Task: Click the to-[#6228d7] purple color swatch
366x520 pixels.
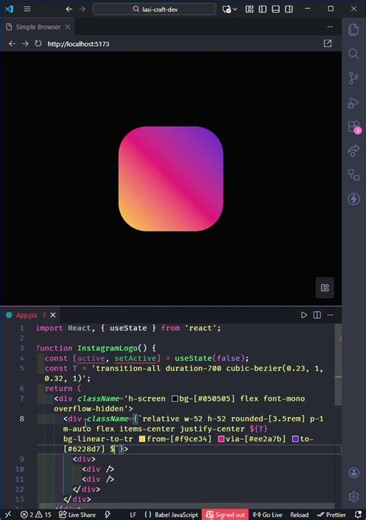Action: pos(295,439)
